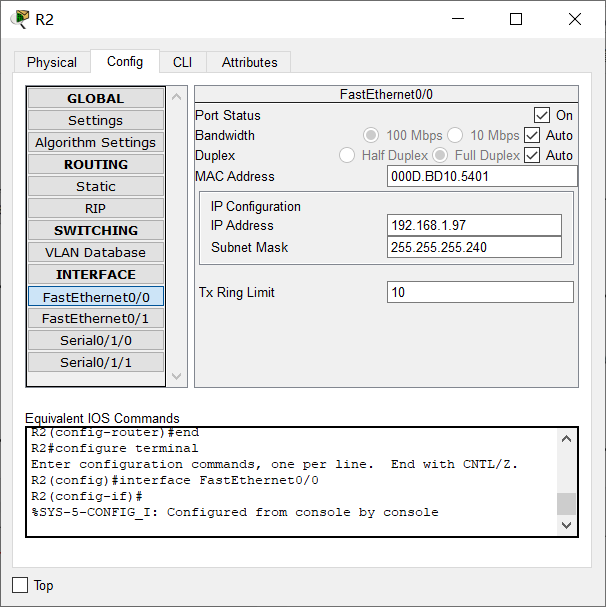
Task: Open RIP routing configuration
Action: click(x=96, y=208)
